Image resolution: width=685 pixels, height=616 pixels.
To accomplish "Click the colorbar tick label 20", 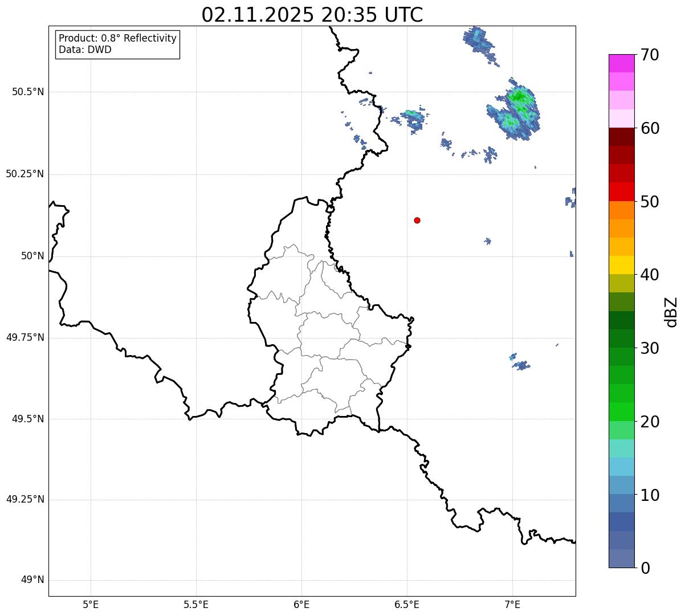I will (650, 422).
